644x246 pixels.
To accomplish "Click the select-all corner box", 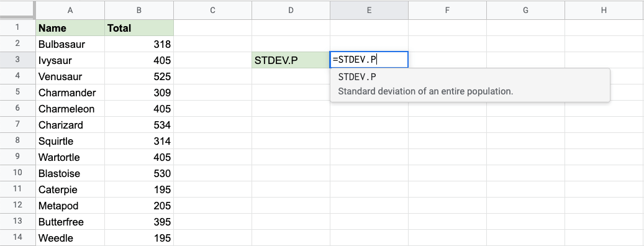I will (17, 10).
